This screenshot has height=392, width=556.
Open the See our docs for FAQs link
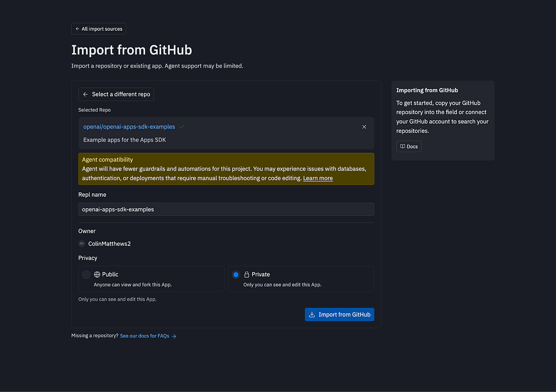click(145, 336)
